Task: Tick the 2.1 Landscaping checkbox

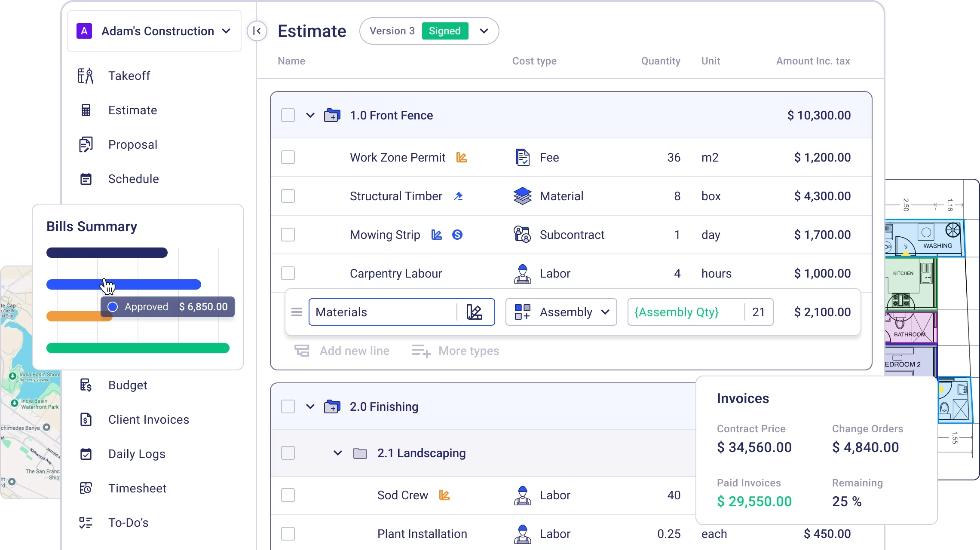Action: pos(288,453)
